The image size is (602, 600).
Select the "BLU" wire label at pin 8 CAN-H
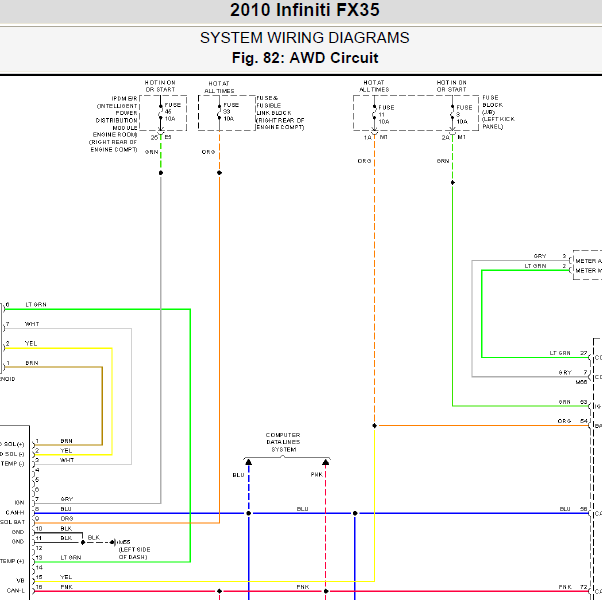(x=66, y=509)
